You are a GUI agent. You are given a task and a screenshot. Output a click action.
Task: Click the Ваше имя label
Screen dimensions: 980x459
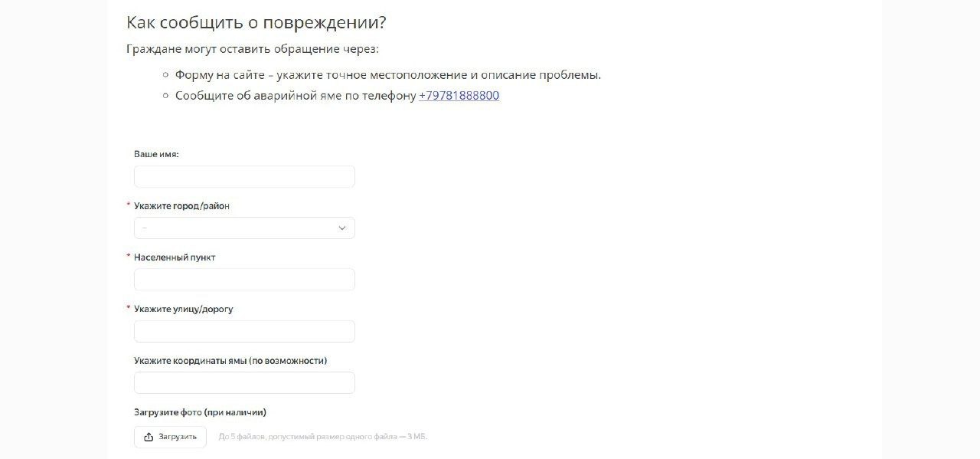[x=156, y=154]
